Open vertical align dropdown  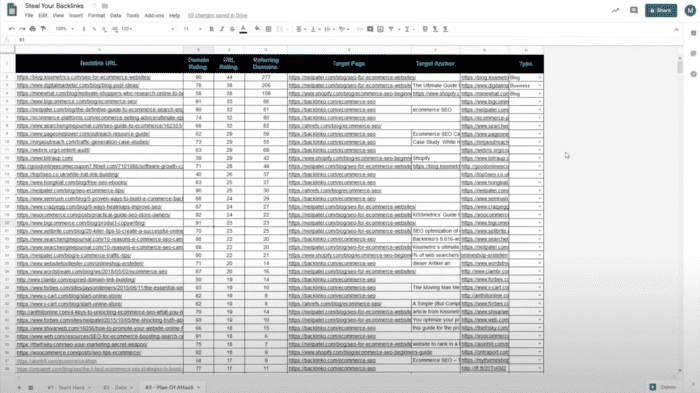coord(315,29)
